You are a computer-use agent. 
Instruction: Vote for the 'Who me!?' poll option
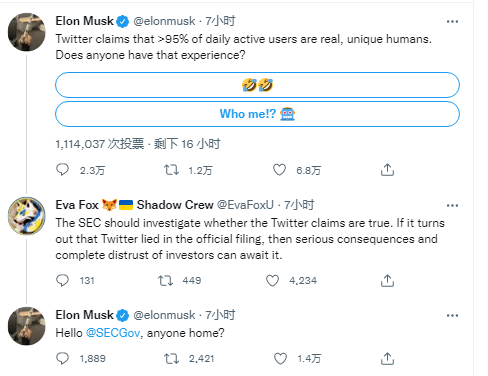(x=257, y=114)
